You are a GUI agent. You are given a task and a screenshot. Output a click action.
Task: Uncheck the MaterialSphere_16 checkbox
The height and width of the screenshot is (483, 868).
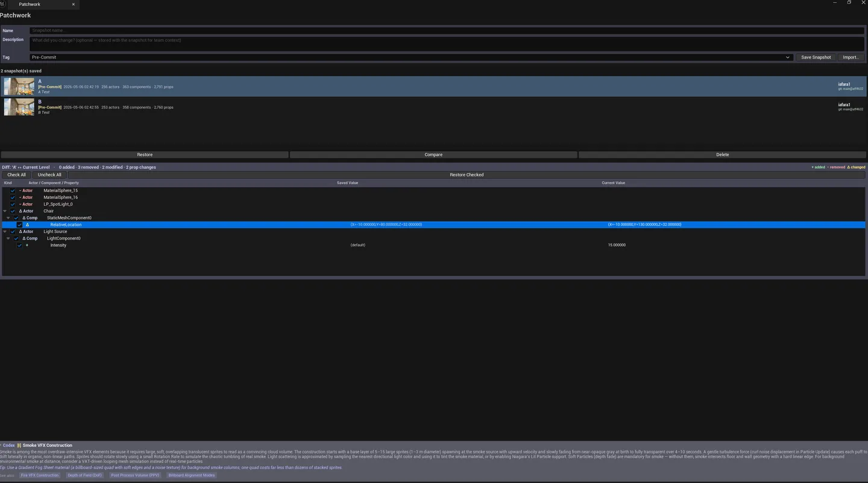13,197
